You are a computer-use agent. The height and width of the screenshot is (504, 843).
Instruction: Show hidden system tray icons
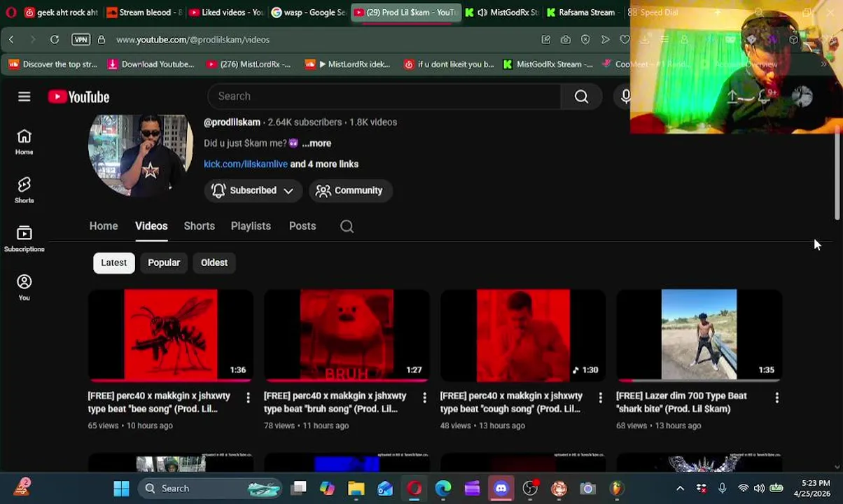pyautogui.click(x=680, y=488)
